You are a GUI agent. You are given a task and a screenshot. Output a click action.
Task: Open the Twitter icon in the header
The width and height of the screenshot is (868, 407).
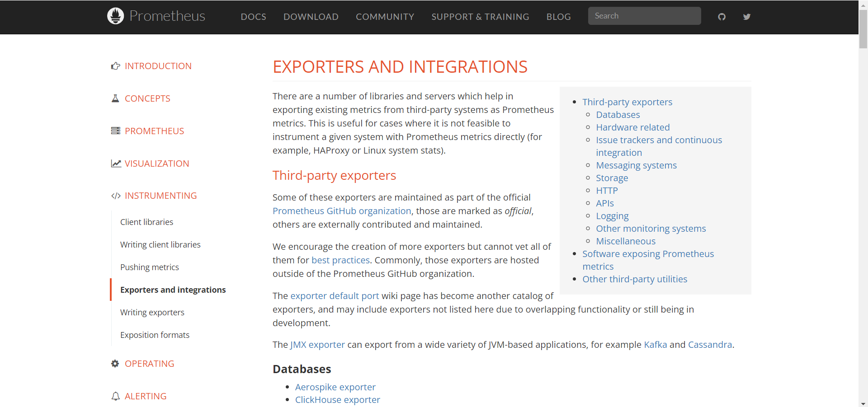click(x=747, y=17)
